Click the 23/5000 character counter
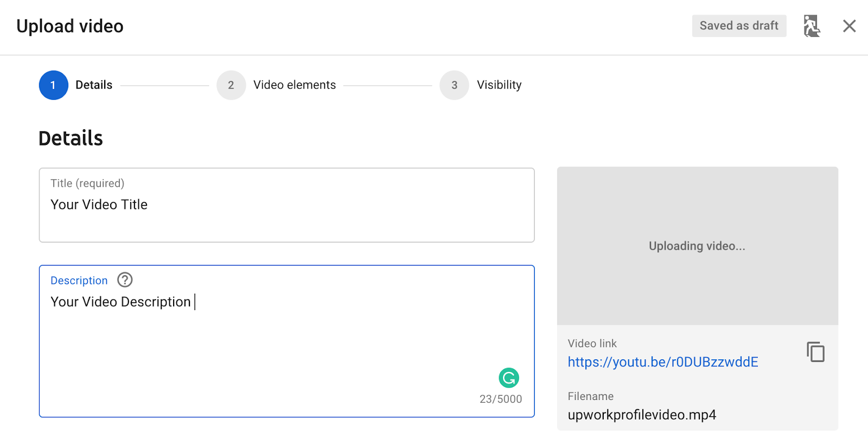The width and height of the screenshot is (868, 438). pos(500,399)
